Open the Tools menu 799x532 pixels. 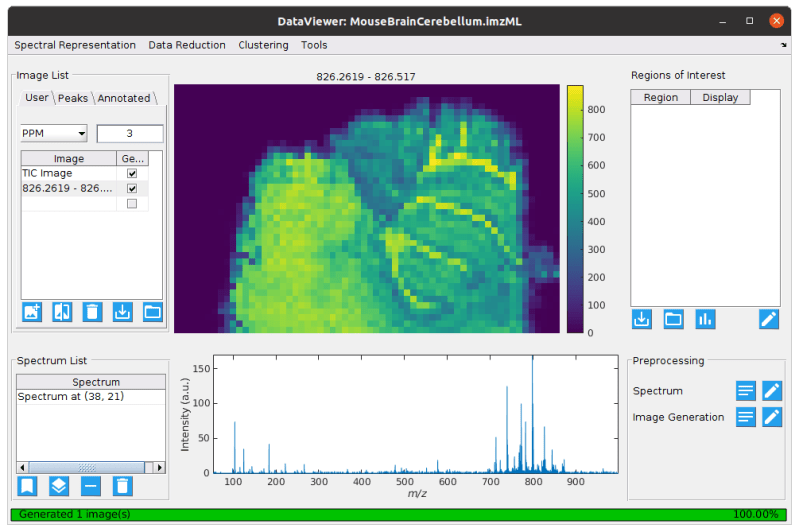coord(314,45)
